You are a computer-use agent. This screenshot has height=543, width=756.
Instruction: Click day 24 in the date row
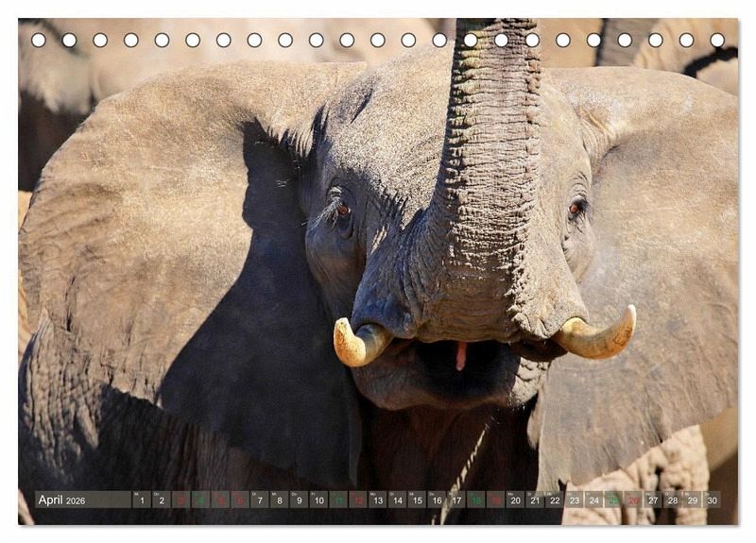coord(593,500)
